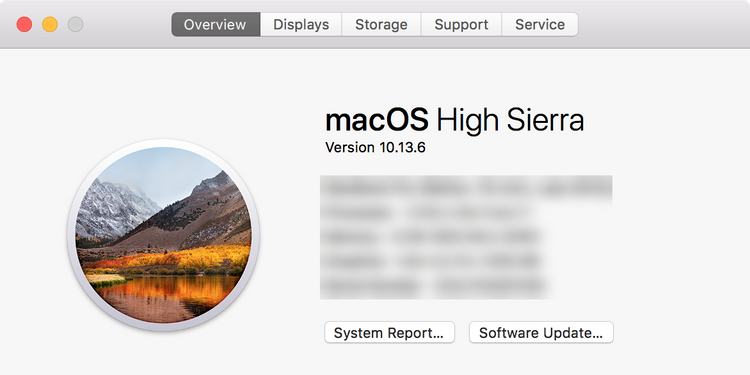Click Version 10.13.6 to reveal build number
750x375 pixels.
pos(375,147)
